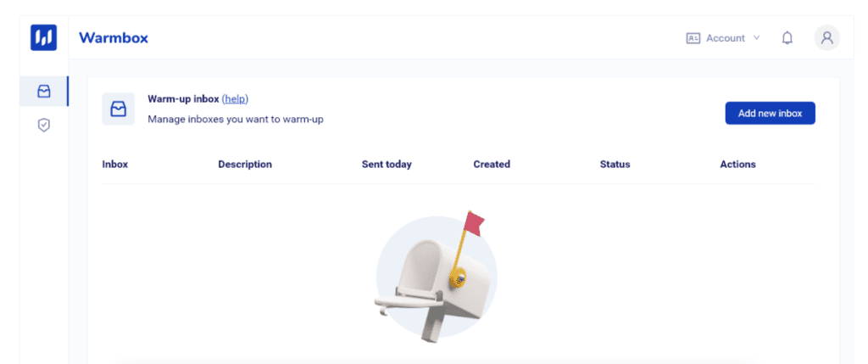This screenshot has width=868, height=364.
Task: Click the ID card icon beside Account
Action: pyautogui.click(x=693, y=38)
